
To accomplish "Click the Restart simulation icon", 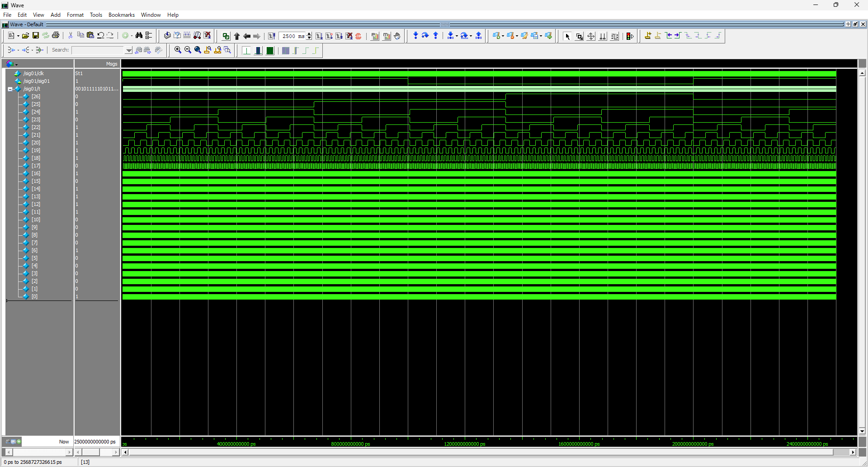I will (271, 36).
